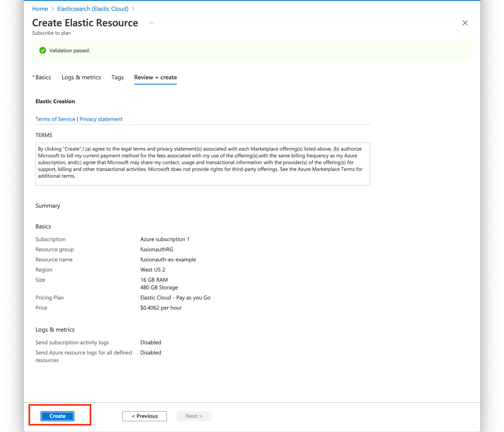Click the 'Validation passed.' message text
Viewport: 504px width, 432px height.
70,50
